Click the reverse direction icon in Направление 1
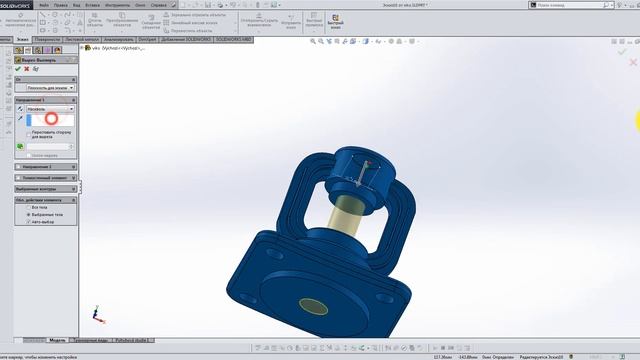Screen dimensions: 640x360 click(x=20, y=109)
